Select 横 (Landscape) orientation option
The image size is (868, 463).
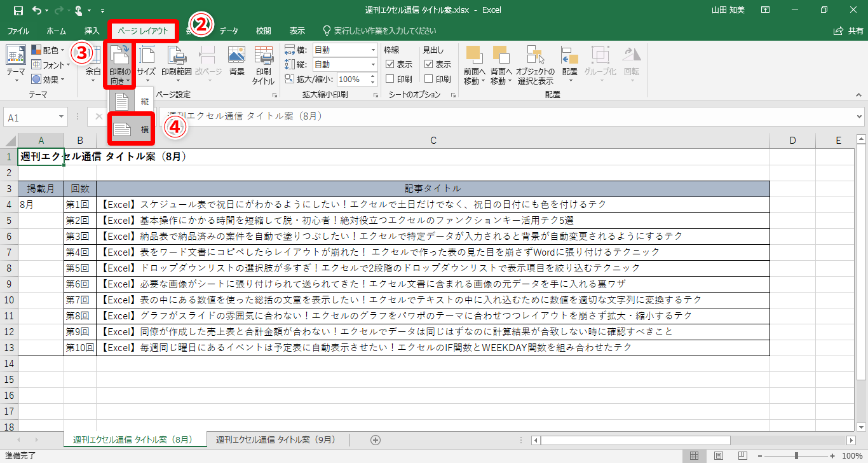click(131, 129)
